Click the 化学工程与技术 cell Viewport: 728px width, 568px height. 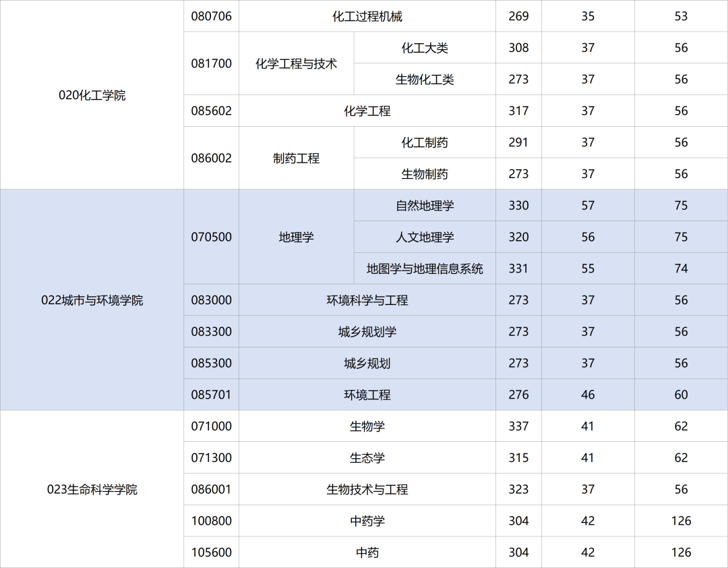tap(296, 63)
